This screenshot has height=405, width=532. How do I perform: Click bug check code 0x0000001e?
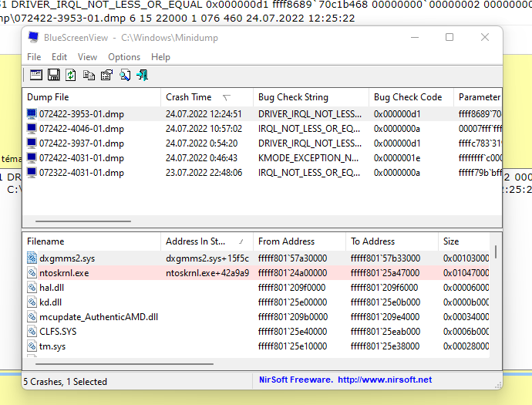click(x=397, y=158)
